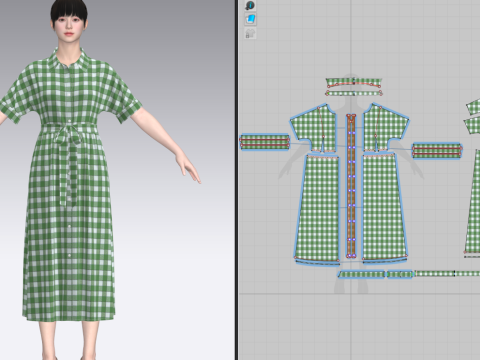This screenshot has width=480, height=360.
Task: Click the shirt collar on the 3D avatar
Action: tap(69, 60)
